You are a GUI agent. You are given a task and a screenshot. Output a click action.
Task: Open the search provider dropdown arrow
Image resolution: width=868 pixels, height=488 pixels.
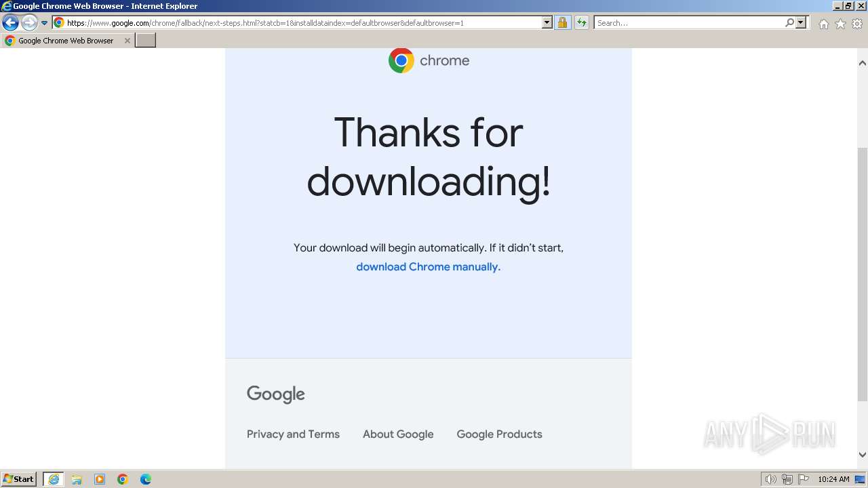[801, 22]
